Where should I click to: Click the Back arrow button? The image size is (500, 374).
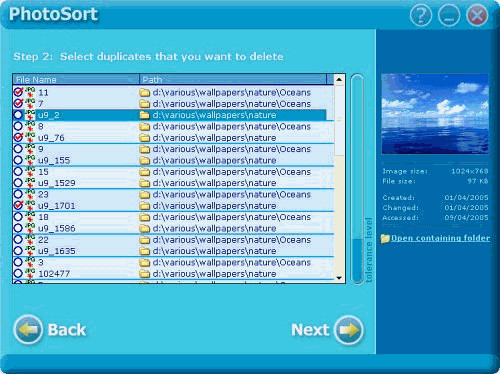pyautogui.click(x=28, y=330)
